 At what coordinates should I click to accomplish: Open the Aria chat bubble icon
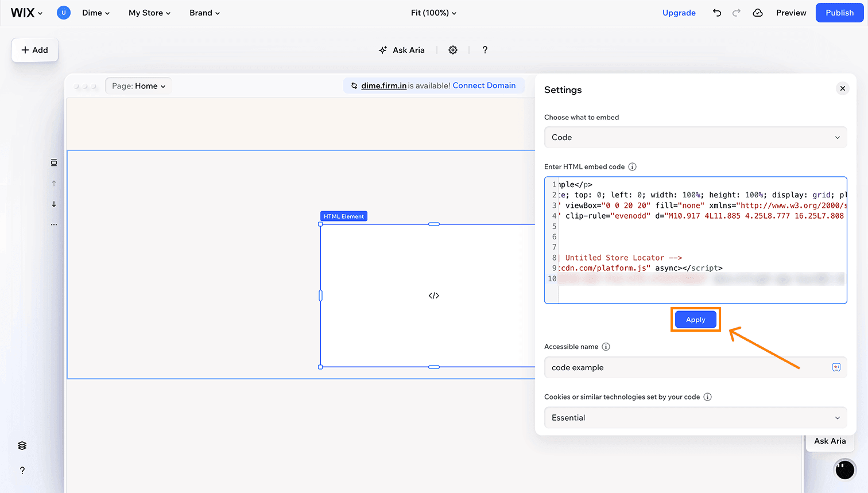[844, 469]
